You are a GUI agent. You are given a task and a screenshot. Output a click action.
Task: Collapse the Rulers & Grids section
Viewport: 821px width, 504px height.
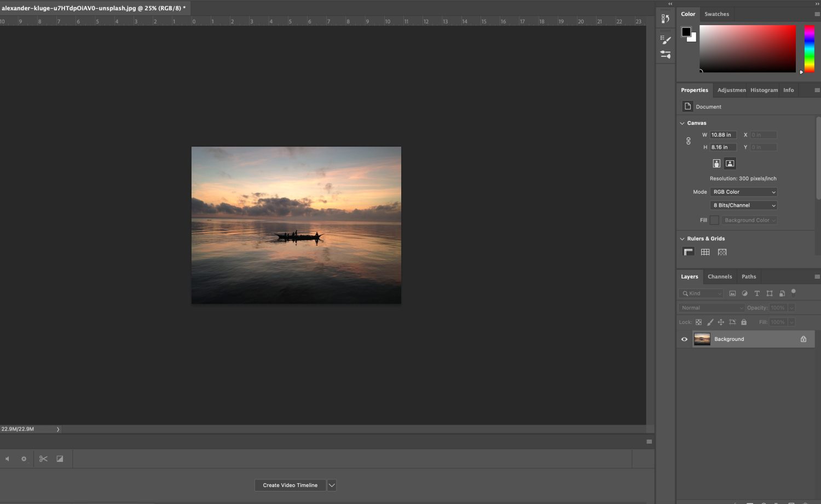683,239
